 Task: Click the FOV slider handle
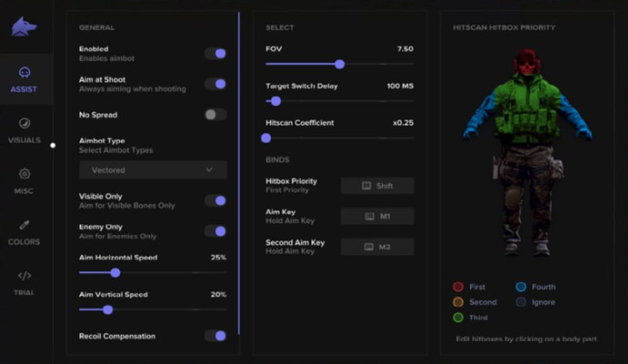pos(340,64)
